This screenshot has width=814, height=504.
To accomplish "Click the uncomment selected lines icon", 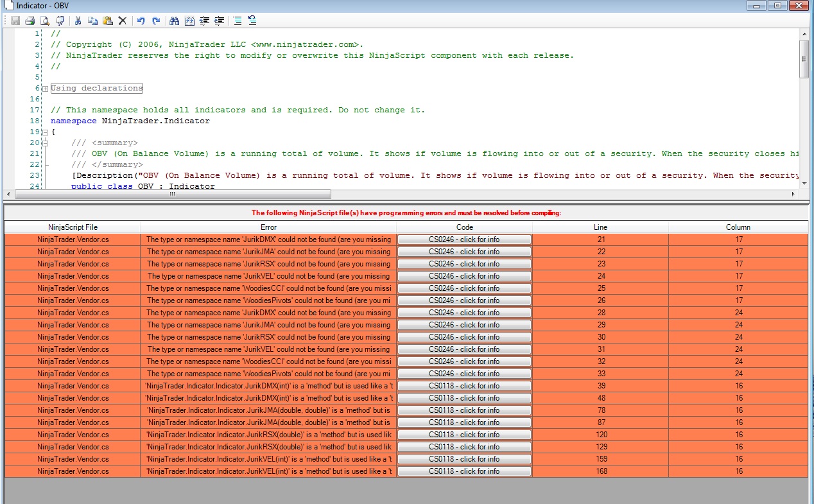I will click(252, 21).
